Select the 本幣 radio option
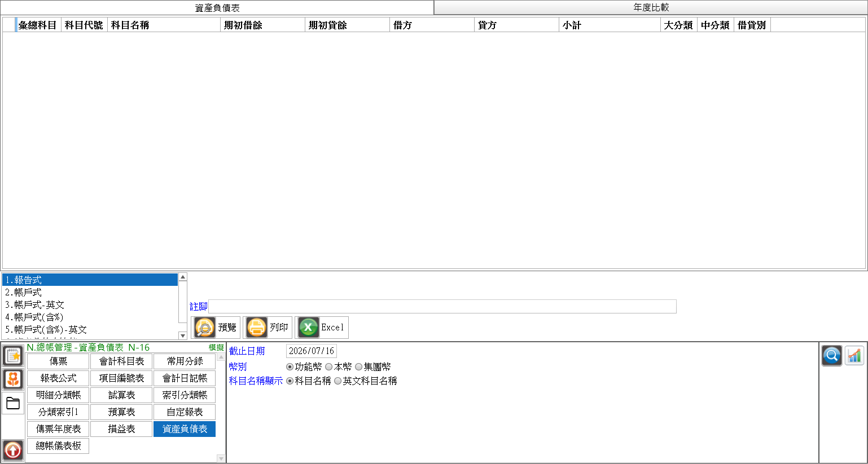Viewport: 868px width, 464px height. tap(329, 367)
